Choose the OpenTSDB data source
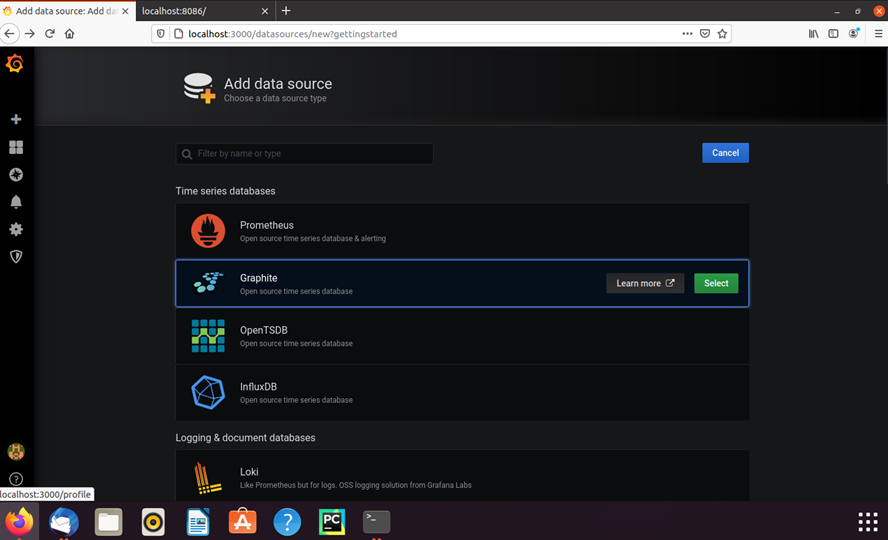The height and width of the screenshot is (540, 888). [x=462, y=336]
